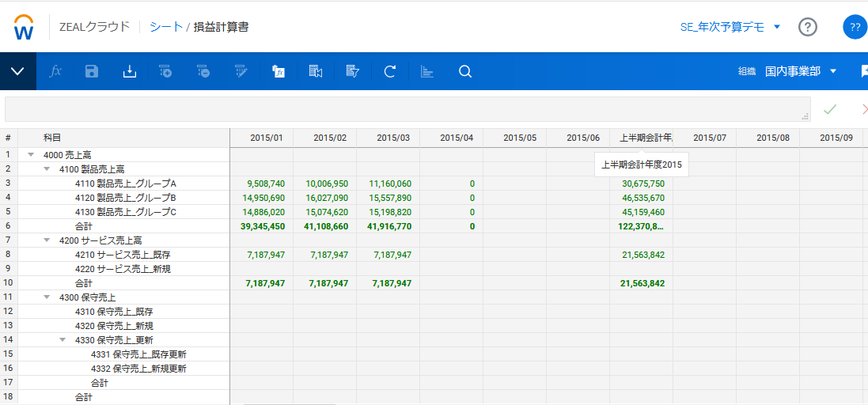Select row 4320 保守売上_新規

tap(113, 326)
